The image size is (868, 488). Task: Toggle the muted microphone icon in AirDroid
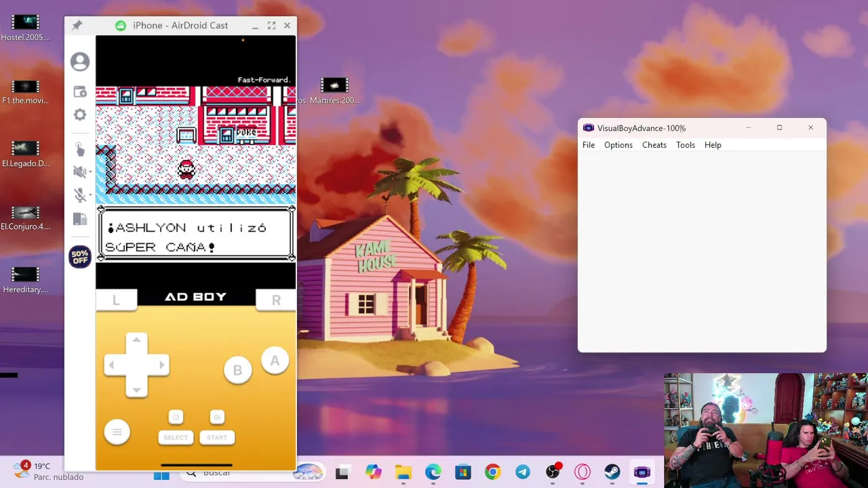point(79,195)
